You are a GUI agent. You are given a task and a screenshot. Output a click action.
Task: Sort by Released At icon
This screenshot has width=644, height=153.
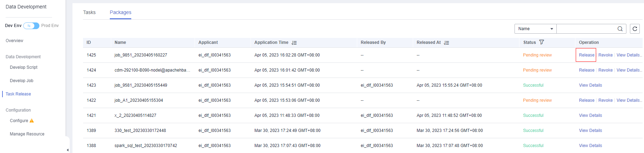click(446, 42)
